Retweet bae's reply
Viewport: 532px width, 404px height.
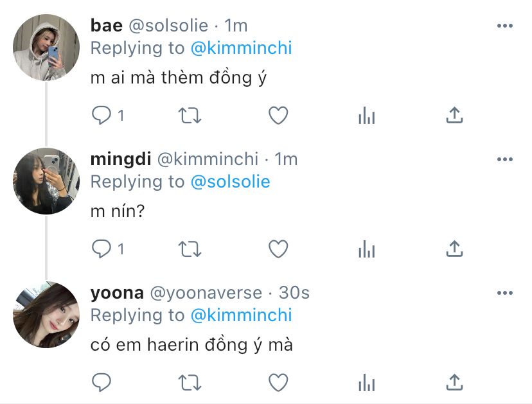pyautogui.click(x=190, y=116)
